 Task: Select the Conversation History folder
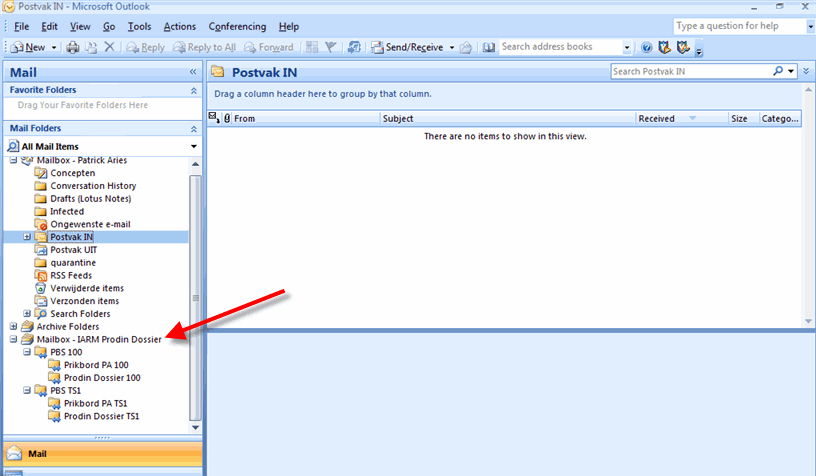93,186
